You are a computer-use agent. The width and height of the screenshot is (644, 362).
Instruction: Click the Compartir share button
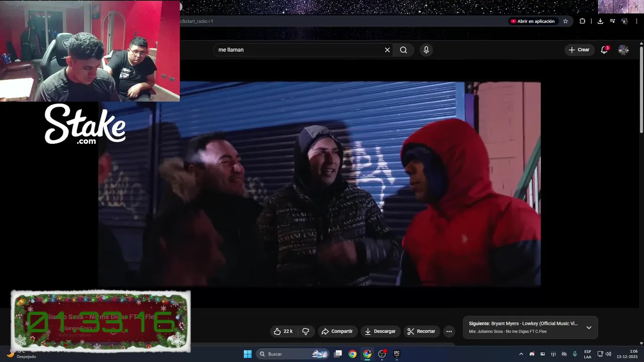337,331
